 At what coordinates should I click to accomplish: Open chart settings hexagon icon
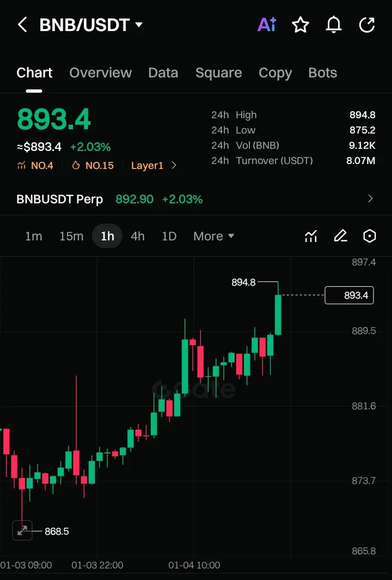tap(370, 236)
